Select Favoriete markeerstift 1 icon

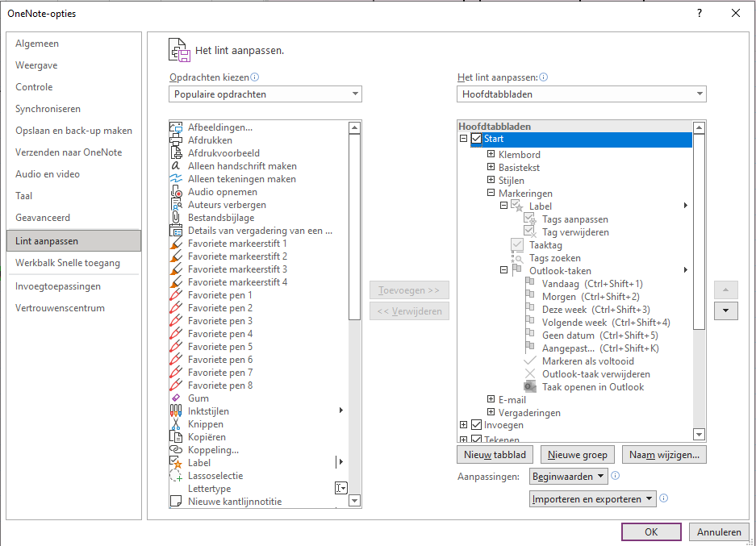click(x=176, y=244)
